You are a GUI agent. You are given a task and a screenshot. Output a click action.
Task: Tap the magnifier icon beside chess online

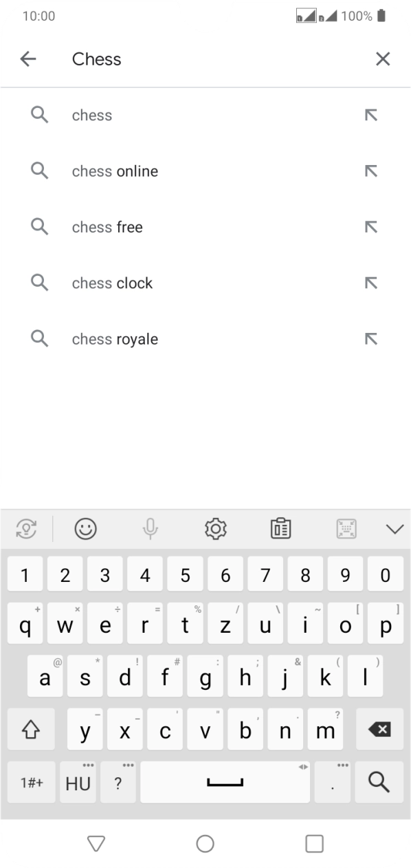point(39,171)
